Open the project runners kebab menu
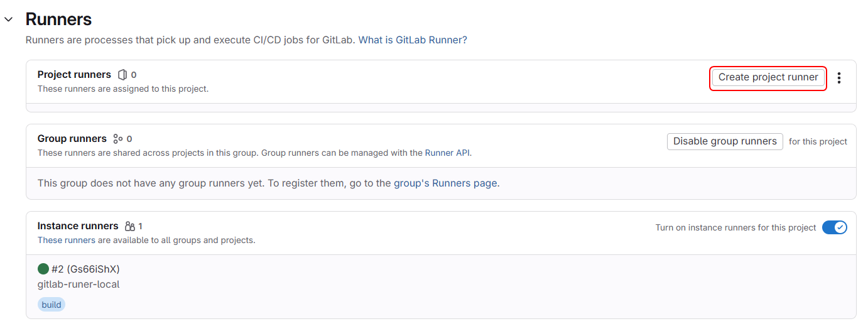The width and height of the screenshot is (868, 331). (x=839, y=78)
